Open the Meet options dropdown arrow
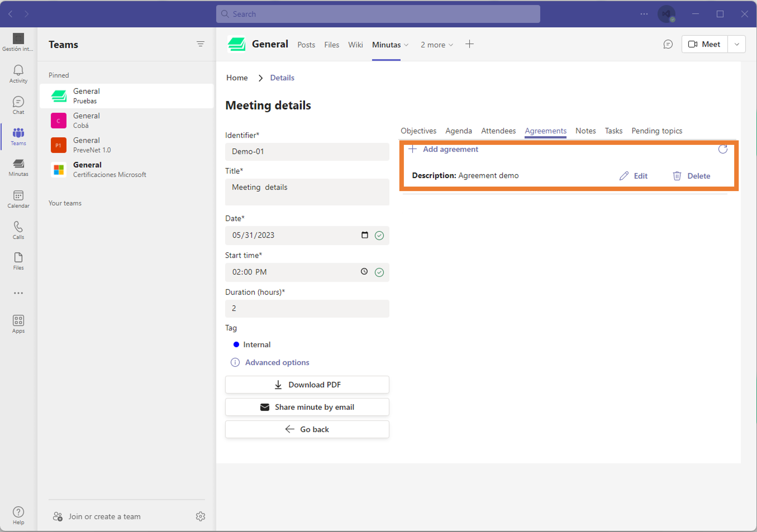 point(737,44)
